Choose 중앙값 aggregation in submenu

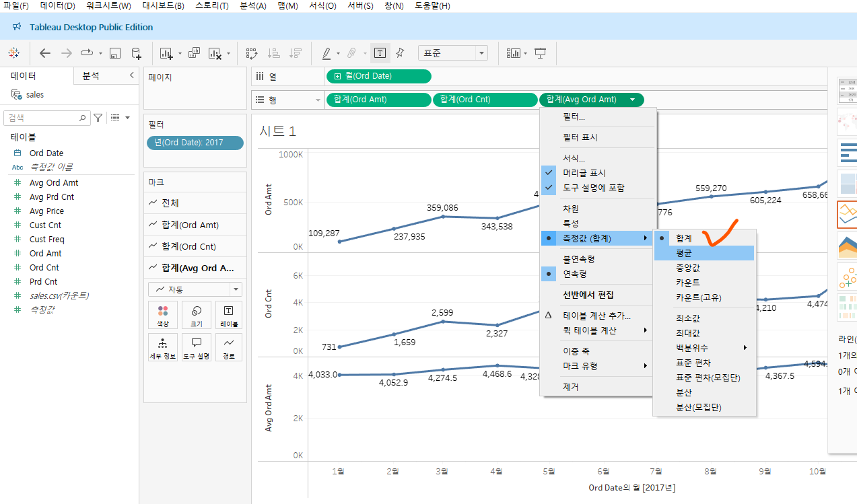tap(704, 268)
